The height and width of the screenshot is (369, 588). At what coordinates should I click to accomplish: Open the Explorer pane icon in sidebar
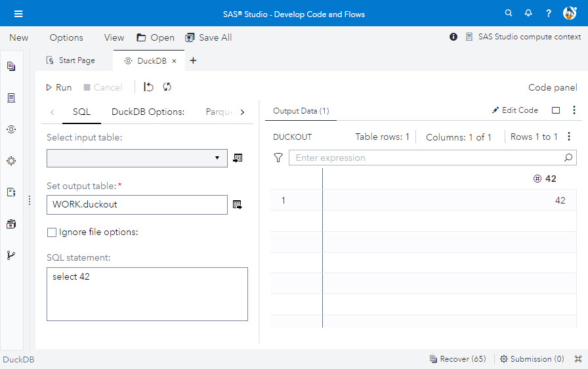(11, 66)
